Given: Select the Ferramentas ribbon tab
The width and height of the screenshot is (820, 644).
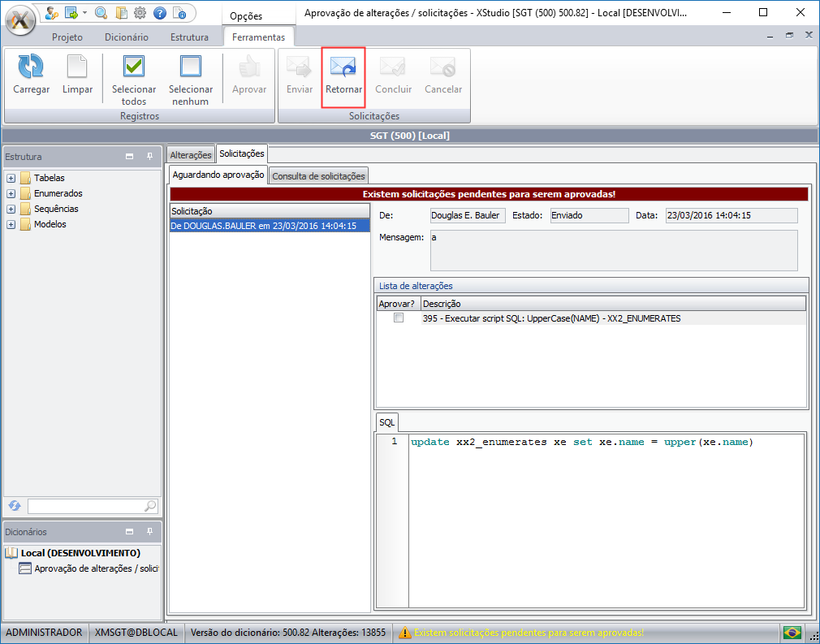Looking at the screenshot, I should pyautogui.click(x=258, y=37).
